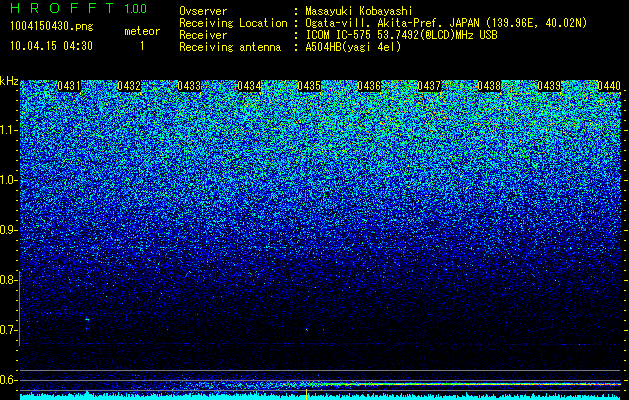Click the 0.9 frequency axis label
This screenshot has width=629, height=400.
coord(8,230)
